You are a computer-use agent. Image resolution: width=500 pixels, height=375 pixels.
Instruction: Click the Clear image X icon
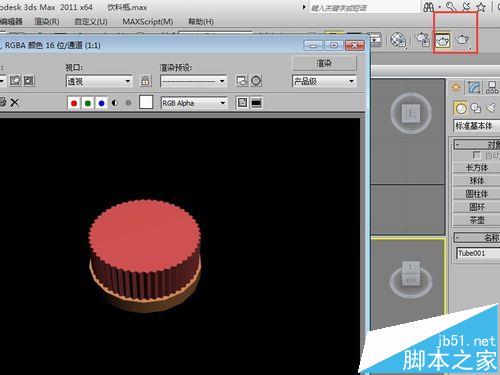click(x=14, y=102)
